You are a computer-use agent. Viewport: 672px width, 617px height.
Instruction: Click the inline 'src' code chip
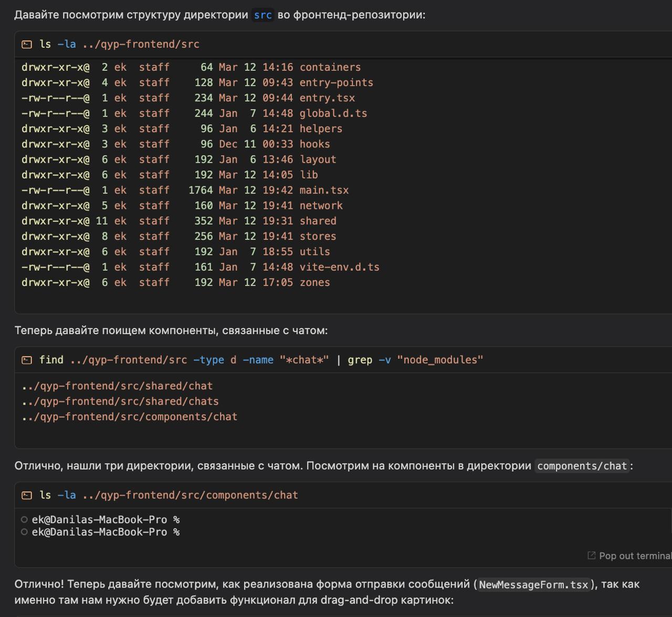[262, 15]
